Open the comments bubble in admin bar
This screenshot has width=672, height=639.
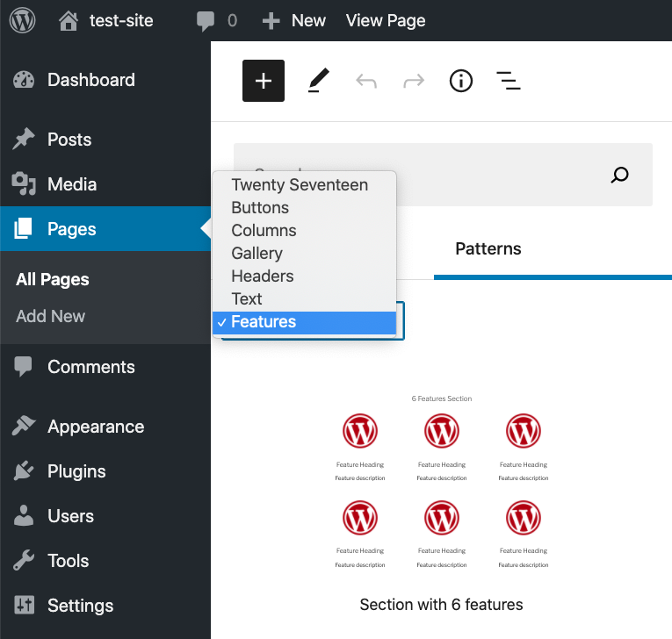tap(216, 20)
